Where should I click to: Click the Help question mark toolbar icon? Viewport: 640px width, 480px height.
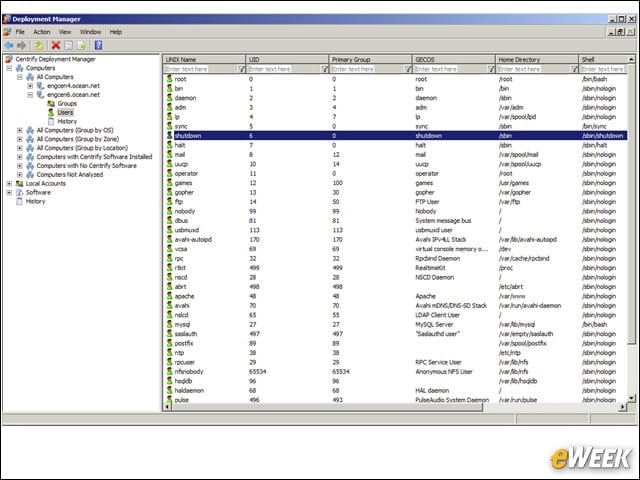pos(98,45)
